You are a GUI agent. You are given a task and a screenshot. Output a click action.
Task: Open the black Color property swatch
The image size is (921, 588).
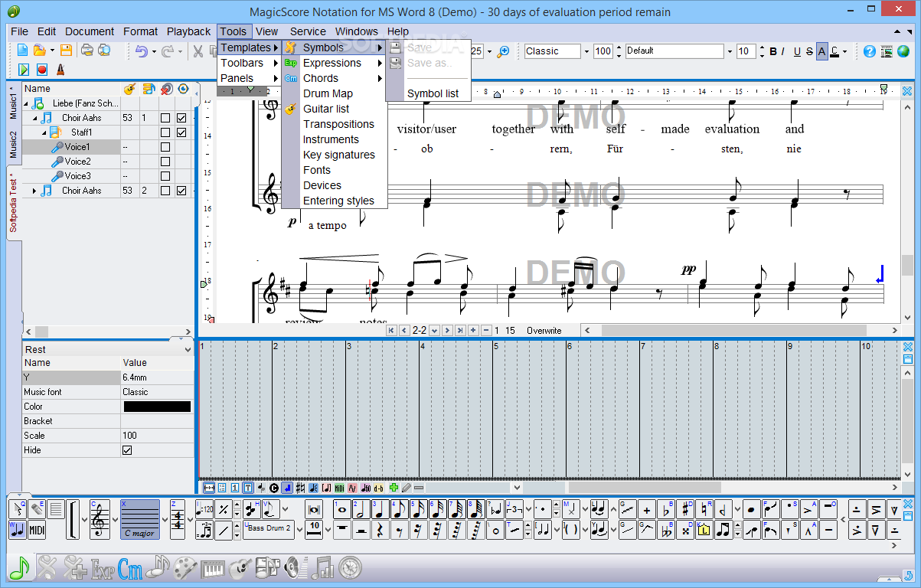pos(157,407)
